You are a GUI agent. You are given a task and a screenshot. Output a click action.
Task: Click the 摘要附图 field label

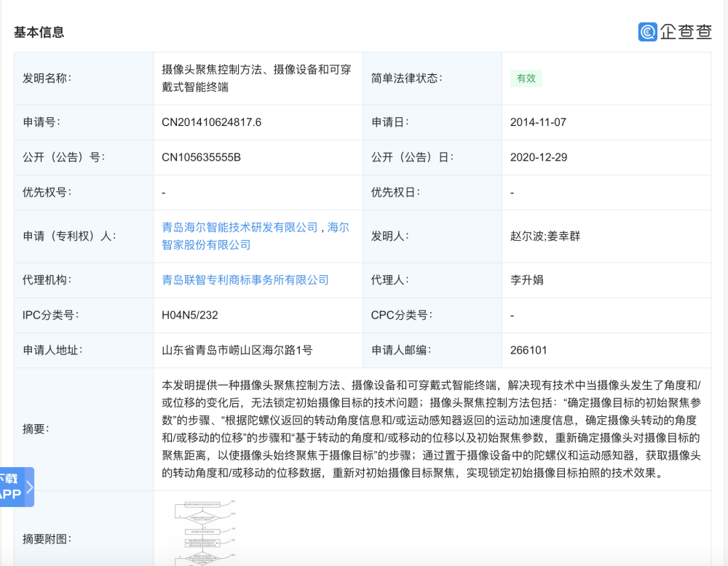pyautogui.click(x=47, y=538)
